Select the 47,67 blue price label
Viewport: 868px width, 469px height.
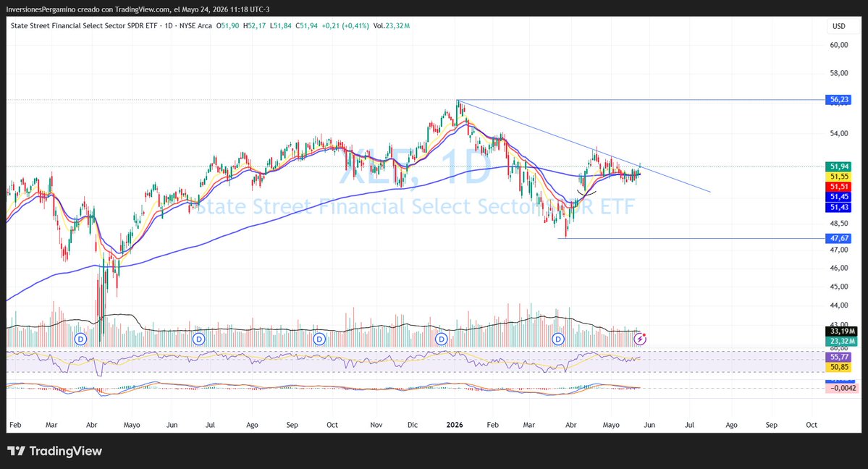point(838,238)
